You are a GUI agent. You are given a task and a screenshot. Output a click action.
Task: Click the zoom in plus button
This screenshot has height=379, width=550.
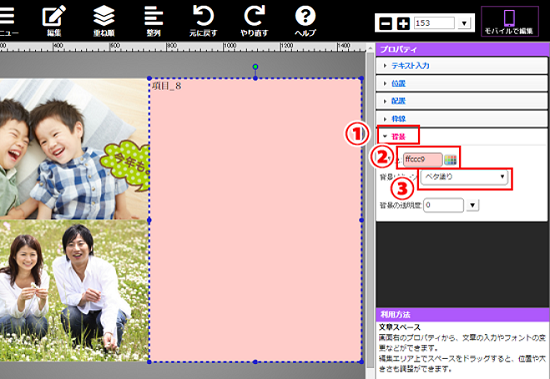403,24
